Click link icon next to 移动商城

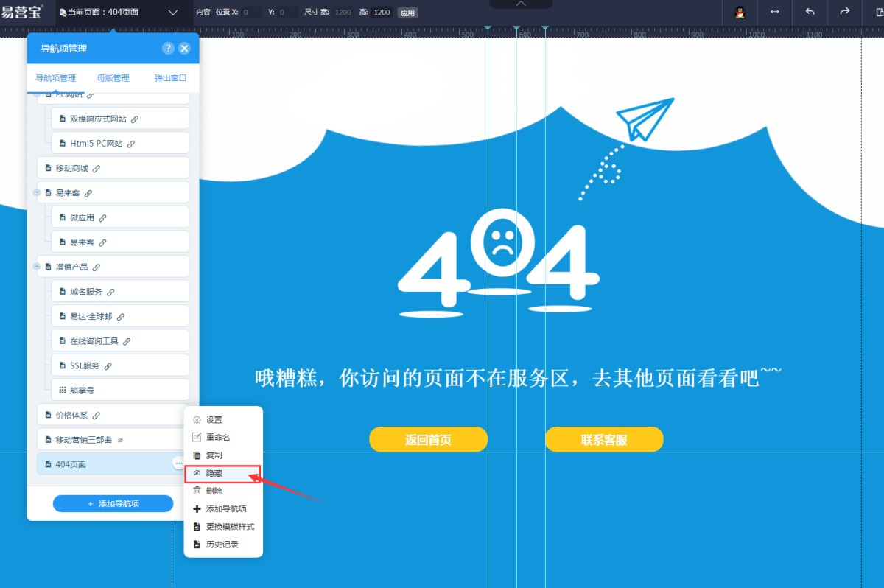tap(96, 169)
